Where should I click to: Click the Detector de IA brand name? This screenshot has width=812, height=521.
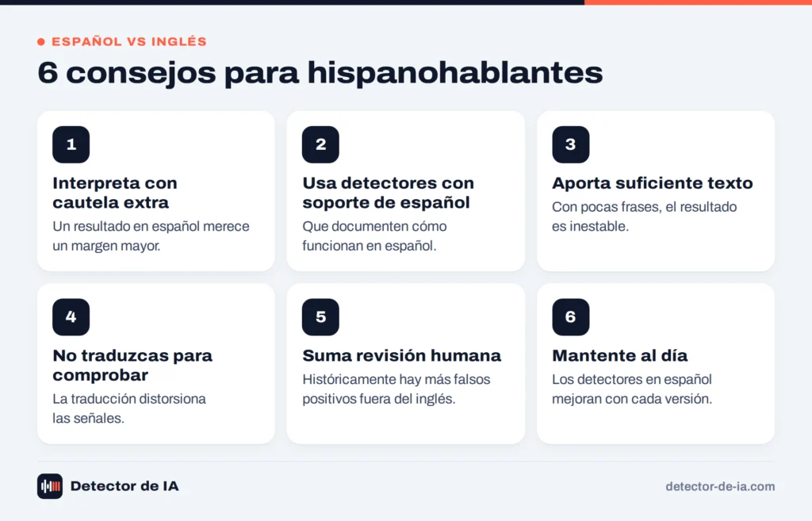[x=124, y=486]
